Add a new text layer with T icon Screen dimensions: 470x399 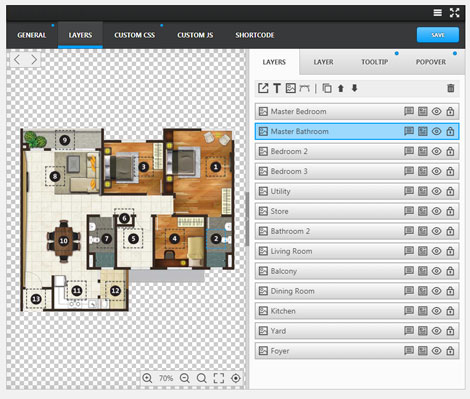click(277, 88)
